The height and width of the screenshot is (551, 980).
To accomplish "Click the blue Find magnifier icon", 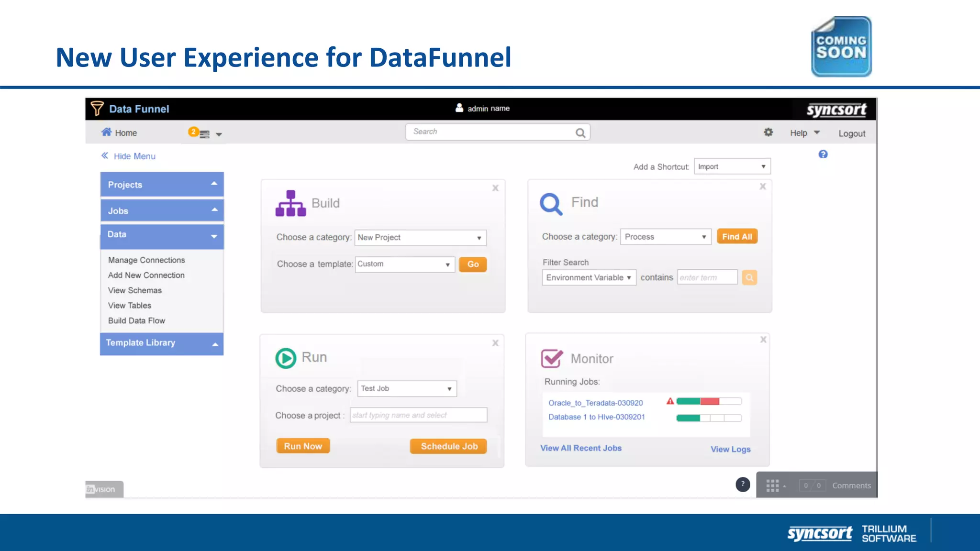I will pos(551,204).
